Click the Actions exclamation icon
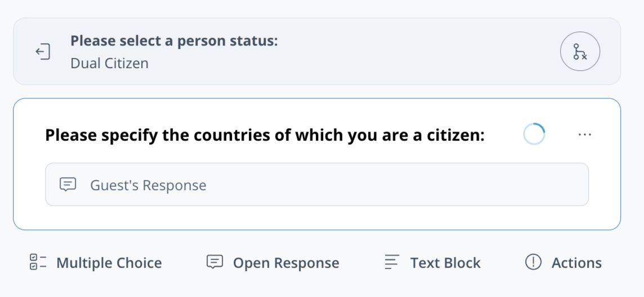The image size is (644, 297). [x=533, y=262]
